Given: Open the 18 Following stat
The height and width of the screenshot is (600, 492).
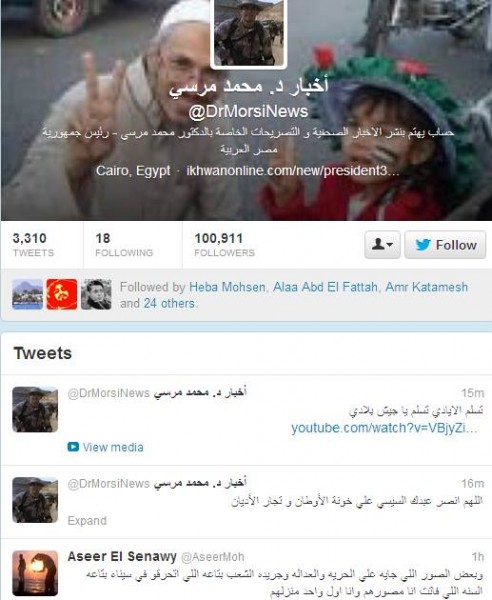Looking at the screenshot, I should click(x=124, y=245).
